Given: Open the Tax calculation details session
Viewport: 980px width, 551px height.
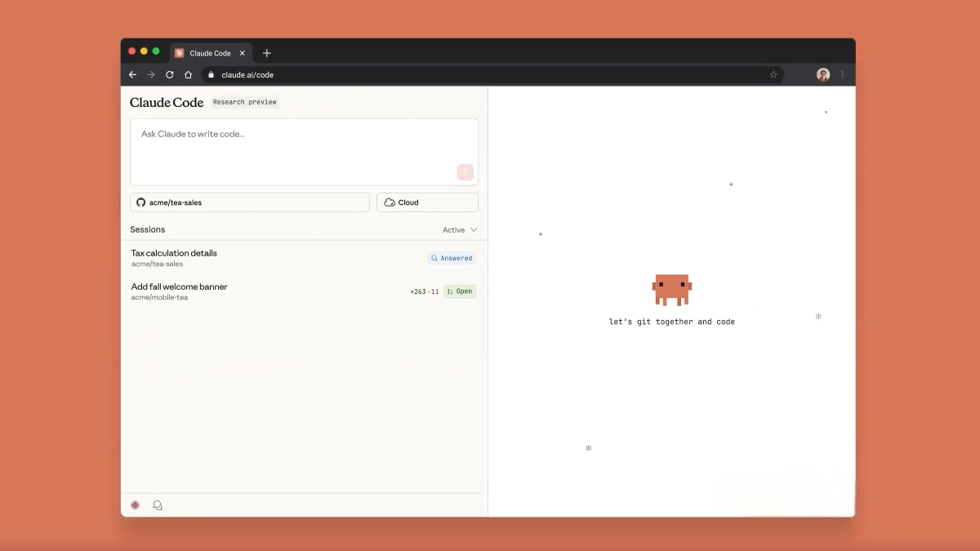Looking at the screenshot, I should [x=174, y=253].
